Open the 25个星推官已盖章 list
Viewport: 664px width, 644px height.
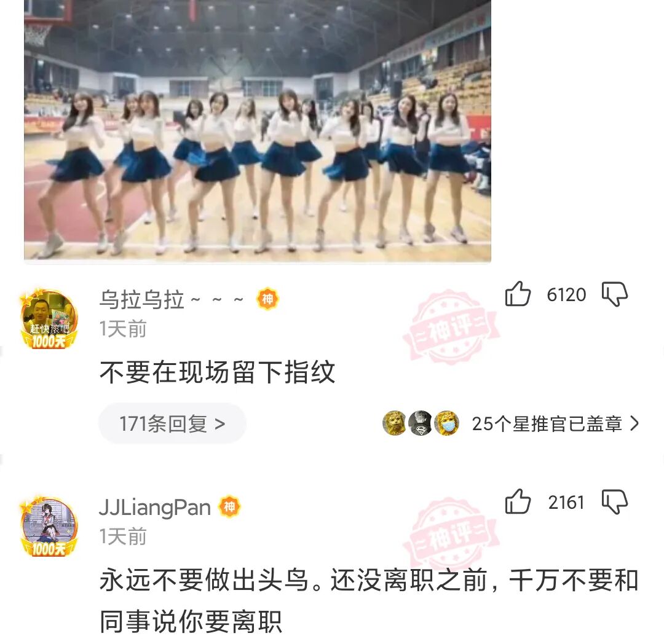point(511,423)
